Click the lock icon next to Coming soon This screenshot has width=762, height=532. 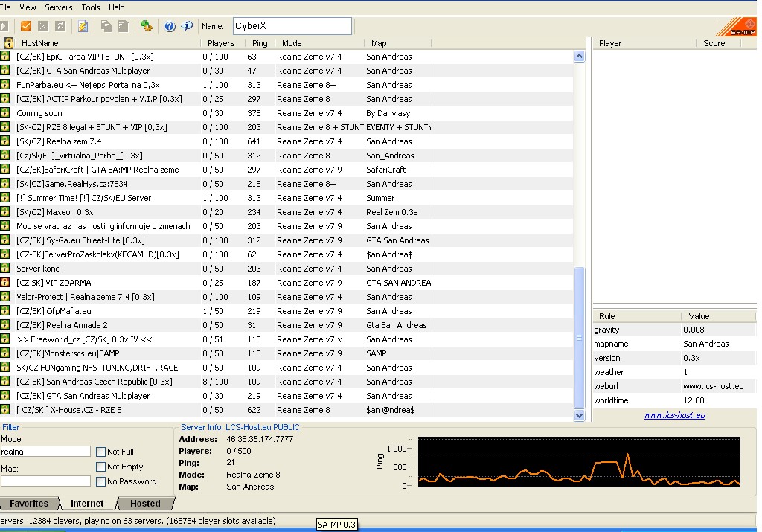click(5, 112)
